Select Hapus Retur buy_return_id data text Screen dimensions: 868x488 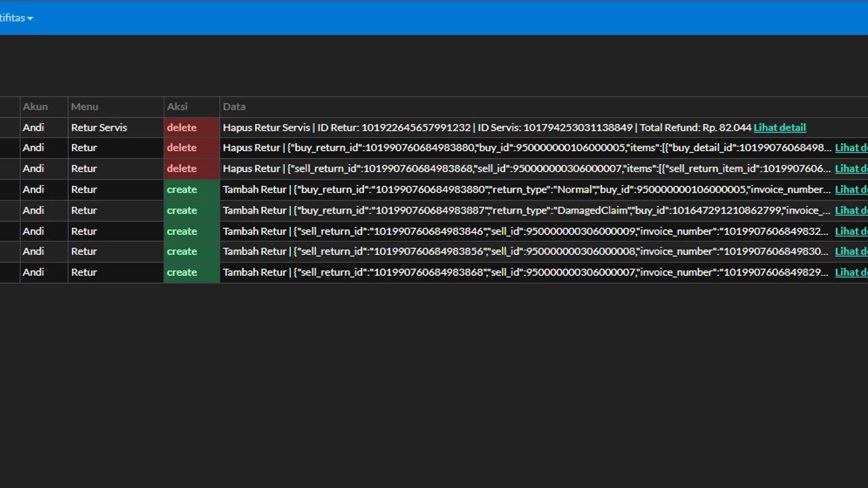[x=527, y=148]
